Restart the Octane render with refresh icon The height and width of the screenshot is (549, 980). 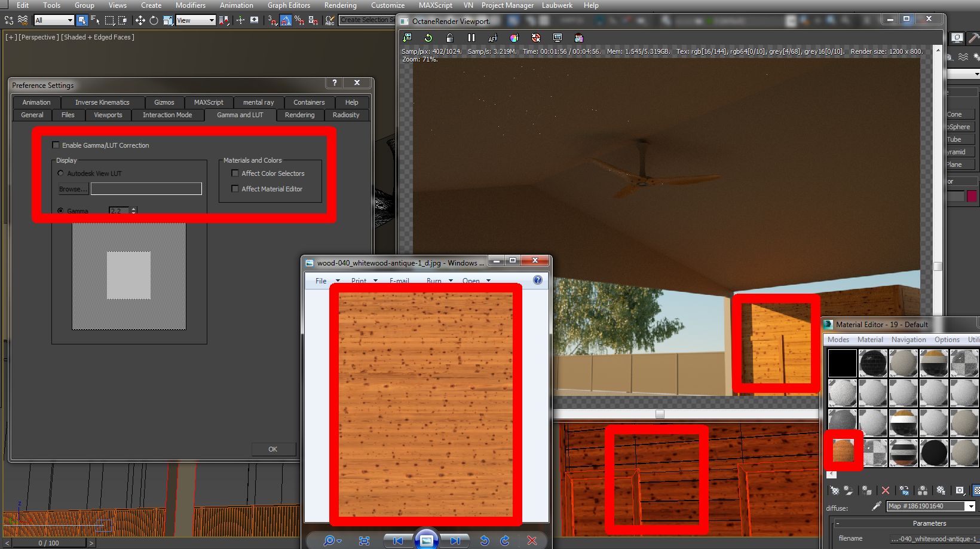pos(428,38)
